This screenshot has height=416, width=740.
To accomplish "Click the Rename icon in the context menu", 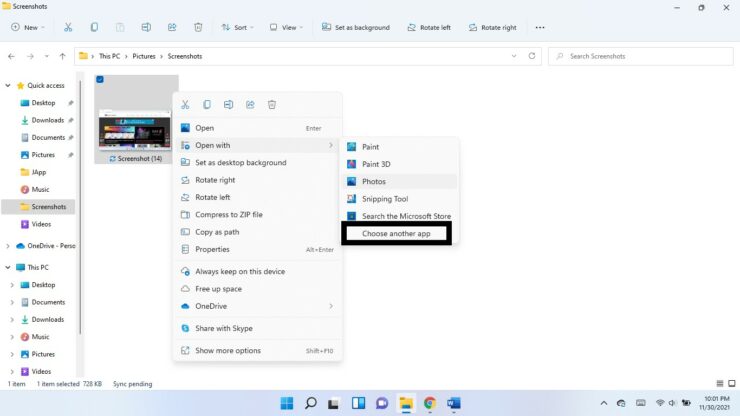I will (x=228, y=105).
